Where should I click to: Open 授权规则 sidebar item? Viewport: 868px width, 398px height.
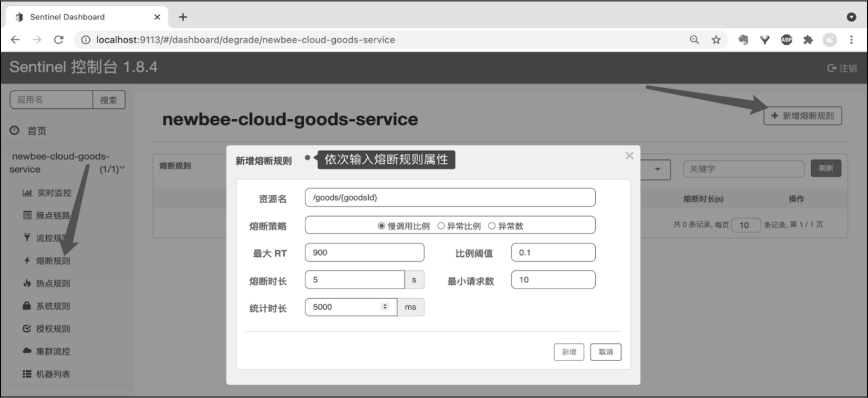[x=47, y=329]
